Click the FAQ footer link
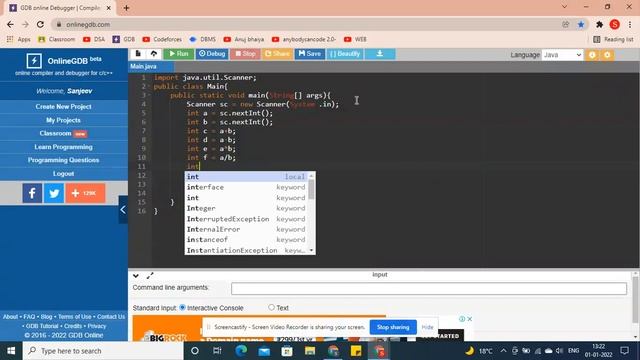Viewport: 640px width, 360px height. coord(29,317)
